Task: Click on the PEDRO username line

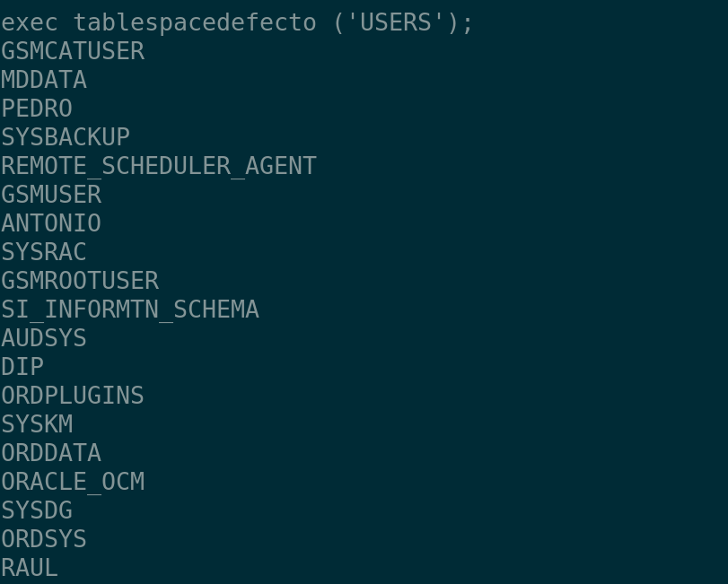Action: (37, 109)
